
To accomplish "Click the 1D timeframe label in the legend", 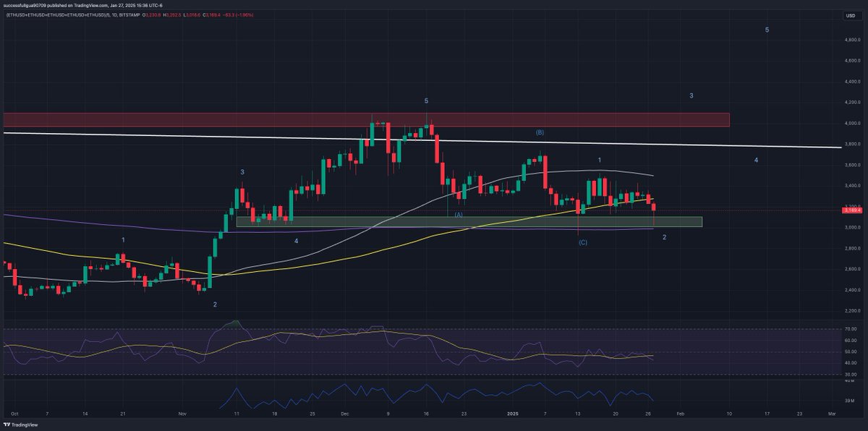I will tap(114, 14).
